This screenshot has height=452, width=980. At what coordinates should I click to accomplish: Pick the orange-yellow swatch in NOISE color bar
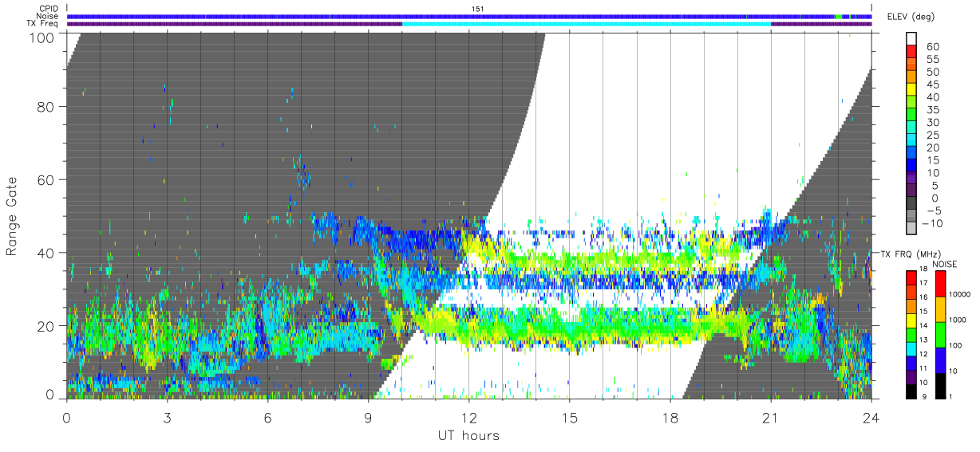(x=939, y=309)
